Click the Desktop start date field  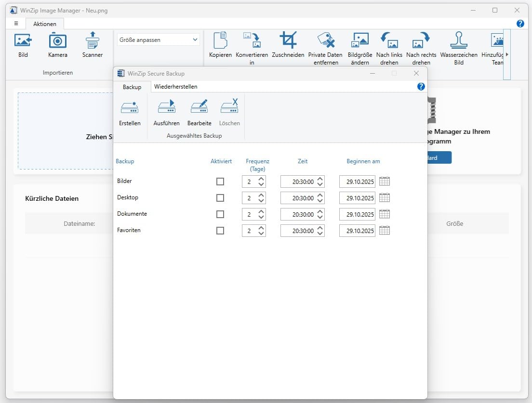[357, 198]
